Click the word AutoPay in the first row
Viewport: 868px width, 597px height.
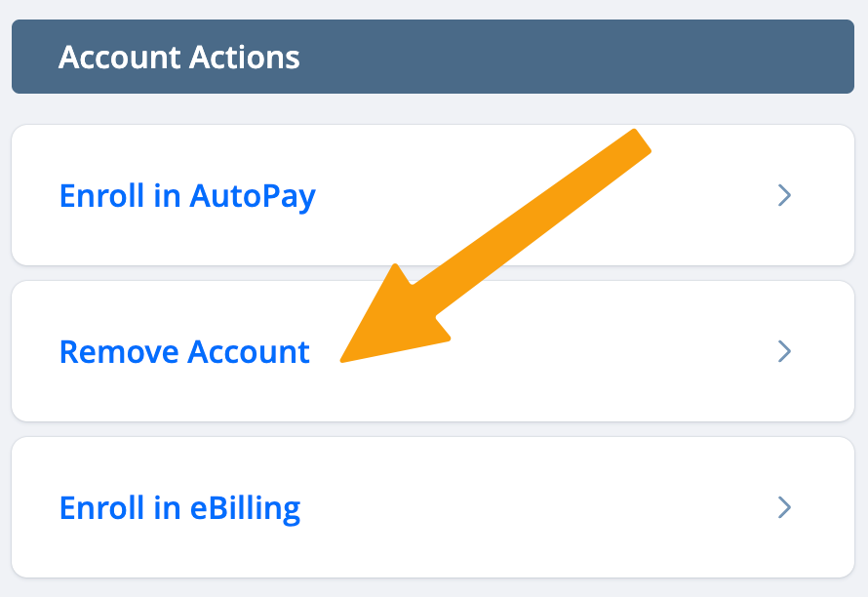click(x=253, y=197)
